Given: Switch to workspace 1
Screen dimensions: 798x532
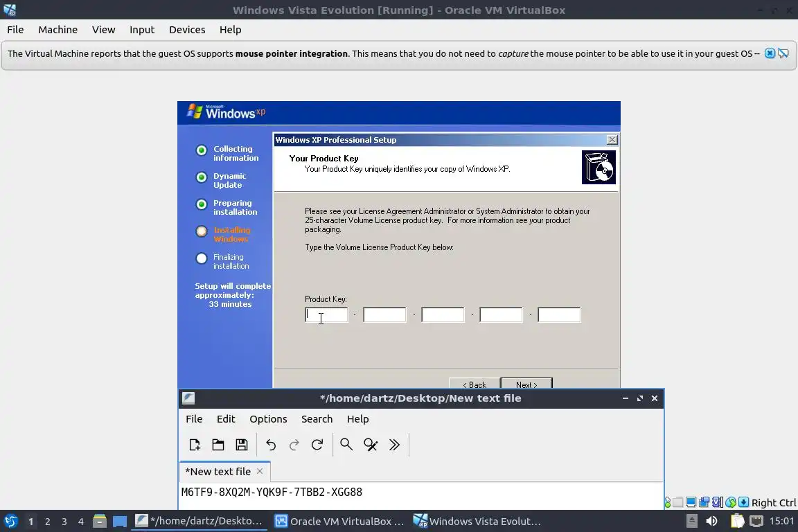Looking at the screenshot, I should click(x=30, y=522).
